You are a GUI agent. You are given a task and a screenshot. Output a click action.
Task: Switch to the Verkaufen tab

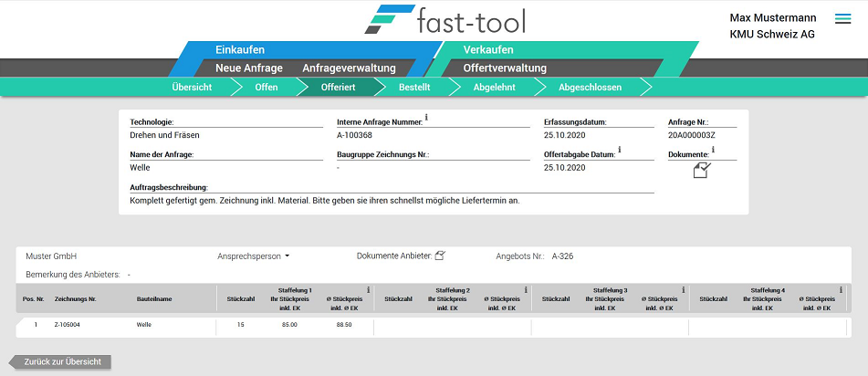point(488,49)
